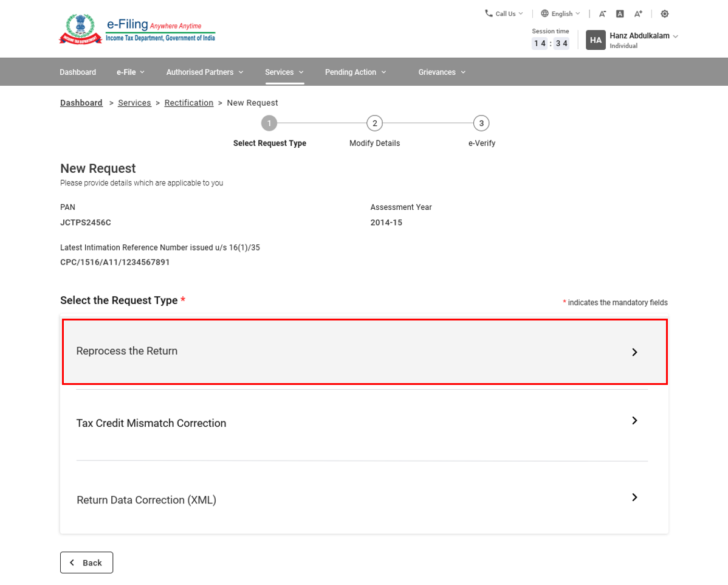Expand the Authorised Partners menu
728x585 pixels.
[205, 72]
